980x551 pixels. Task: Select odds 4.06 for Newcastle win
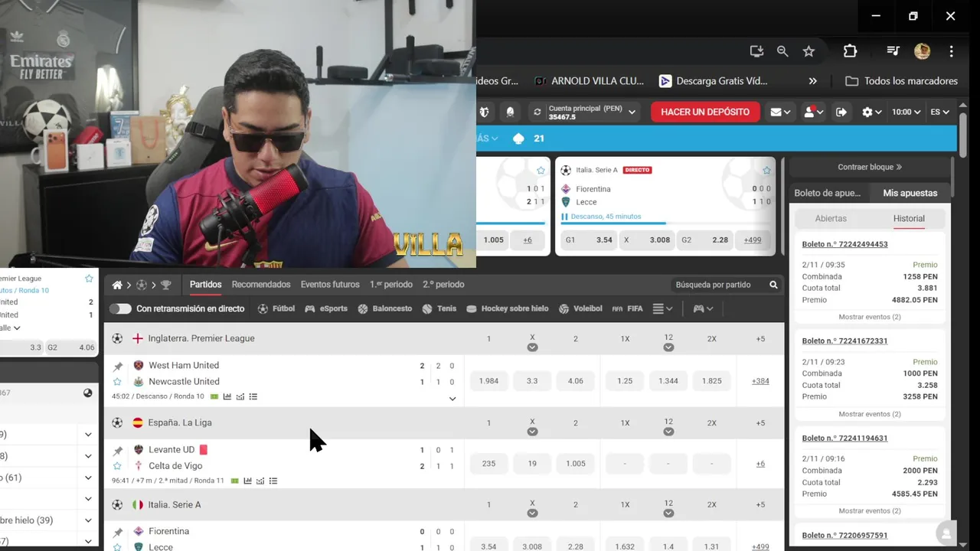pos(576,381)
